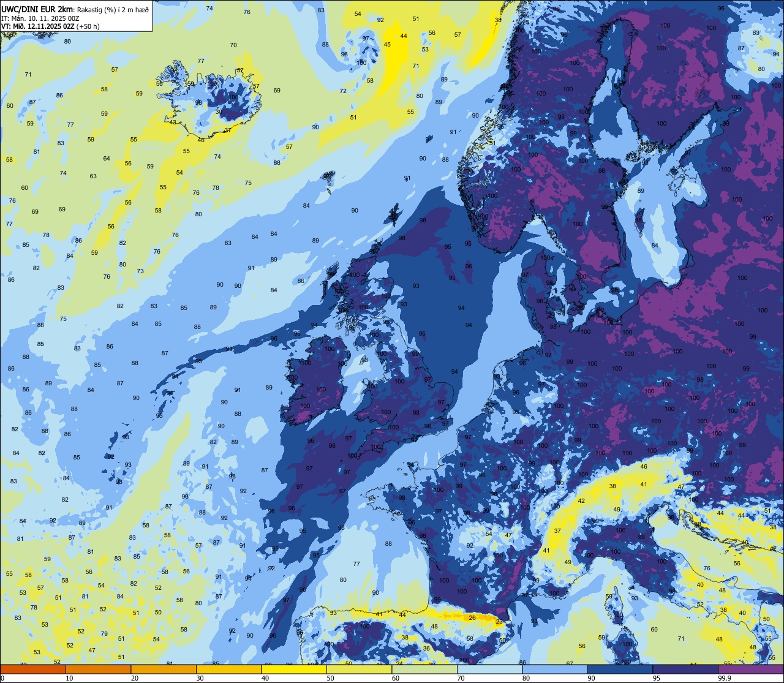784x683 pixels.
Task: Click the Rakastig (%) í 2 m hæð label
Action: tap(113, 9)
